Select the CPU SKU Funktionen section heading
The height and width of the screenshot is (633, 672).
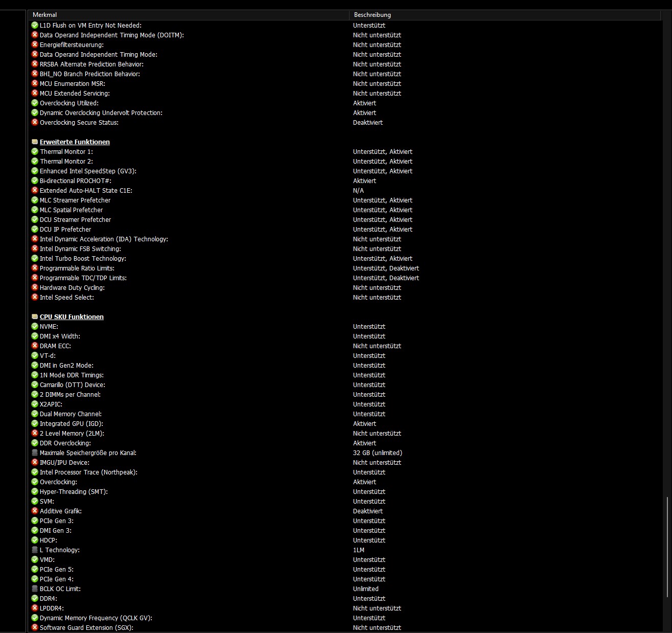72,317
